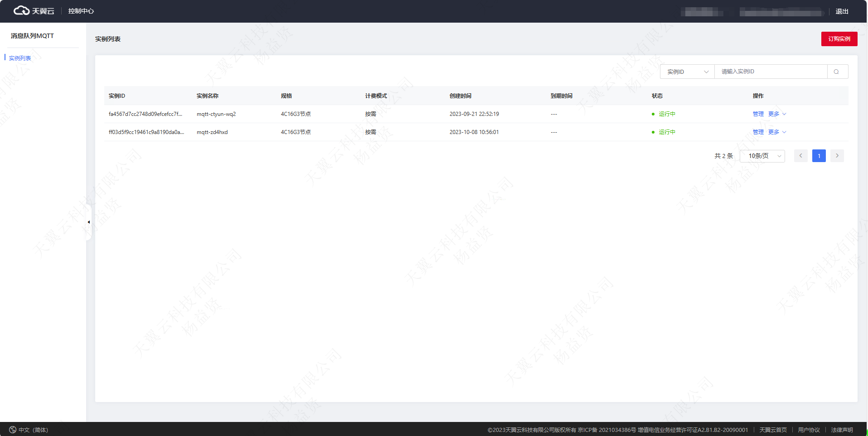Screen dimensions: 868x436
Task: Click the search magnifier icon
Action: tap(836, 72)
